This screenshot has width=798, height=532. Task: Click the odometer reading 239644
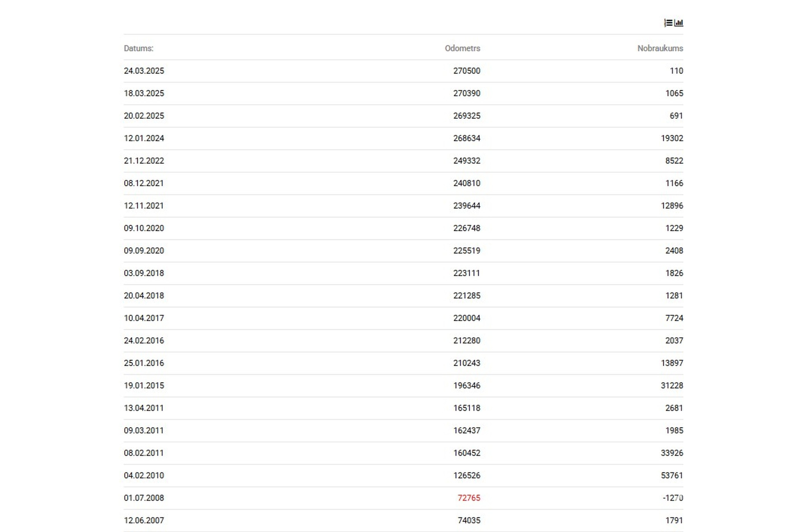pyautogui.click(x=467, y=206)
